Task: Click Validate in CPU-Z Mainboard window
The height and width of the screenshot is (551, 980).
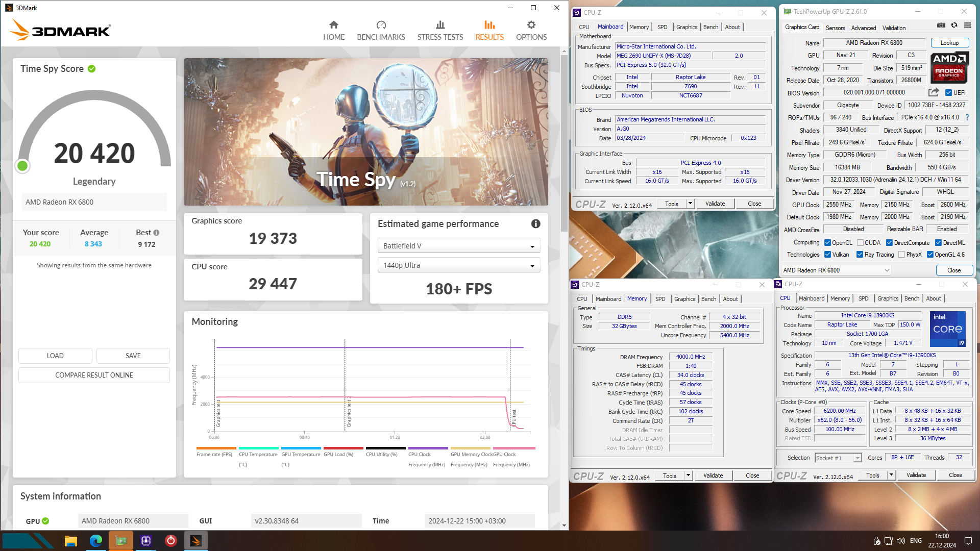Action: [715, 204]
